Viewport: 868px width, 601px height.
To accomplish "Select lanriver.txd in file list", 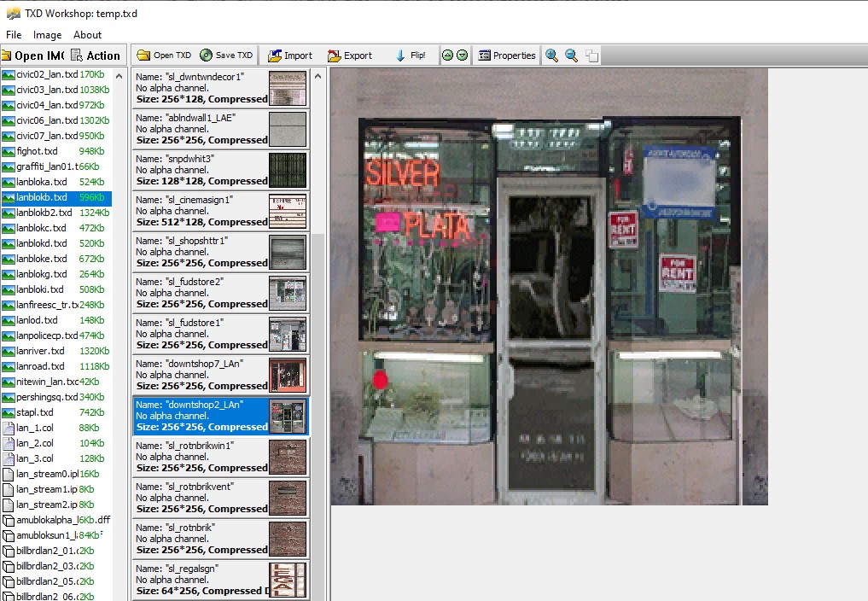I will tap(56, 351).
